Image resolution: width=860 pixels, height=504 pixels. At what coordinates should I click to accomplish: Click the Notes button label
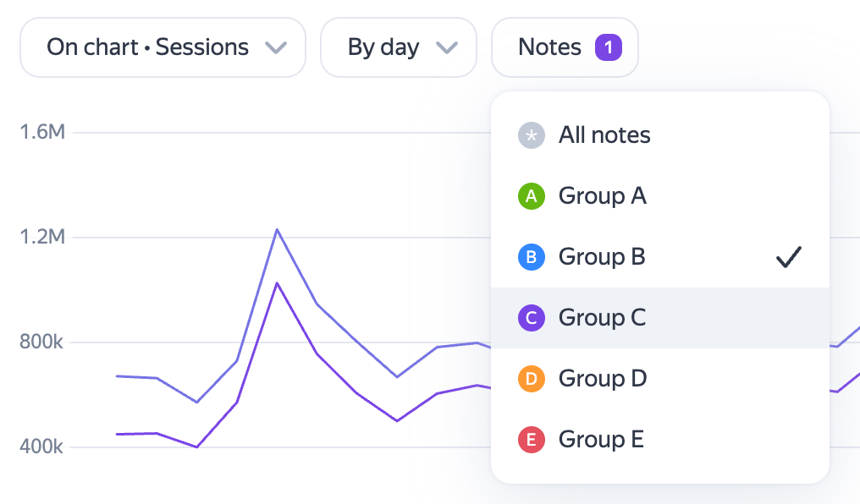(549, 47)
